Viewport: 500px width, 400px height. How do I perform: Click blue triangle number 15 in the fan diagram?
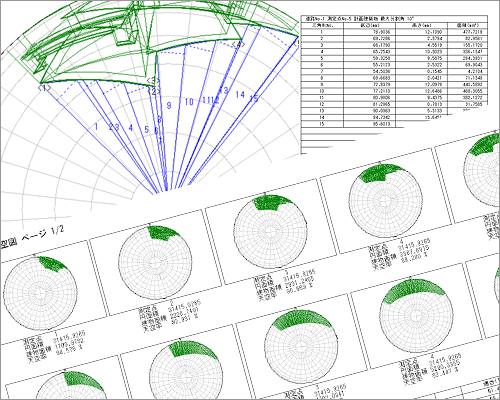(x=254, y=98)
